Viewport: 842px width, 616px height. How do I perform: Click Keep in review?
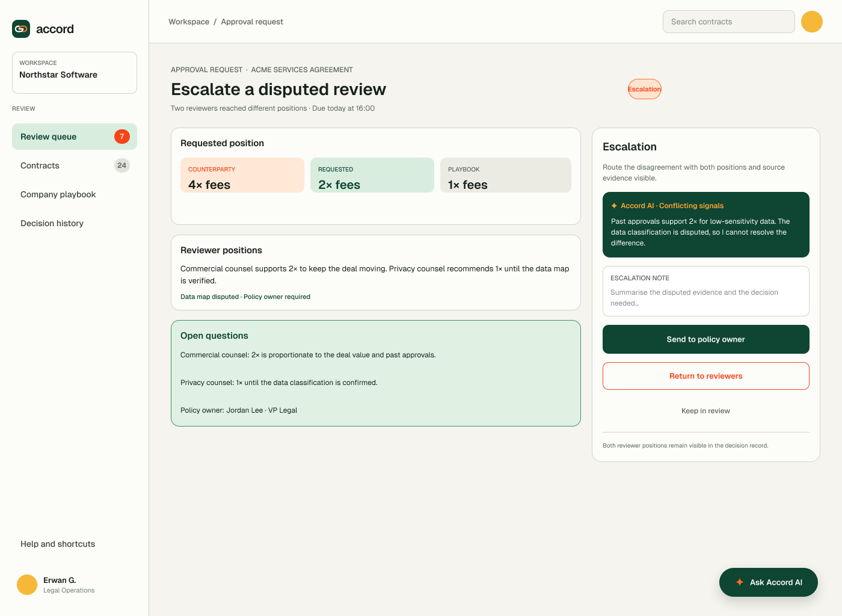click(706, 411)
